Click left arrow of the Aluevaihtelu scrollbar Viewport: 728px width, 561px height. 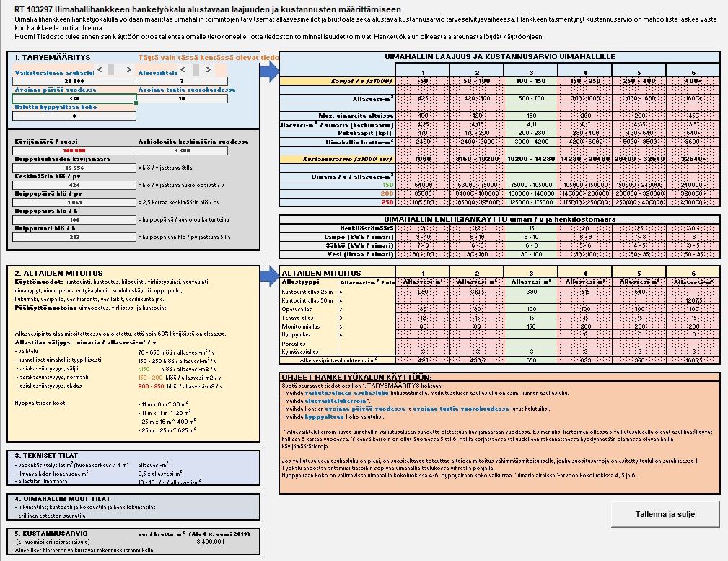pos(183,70)
